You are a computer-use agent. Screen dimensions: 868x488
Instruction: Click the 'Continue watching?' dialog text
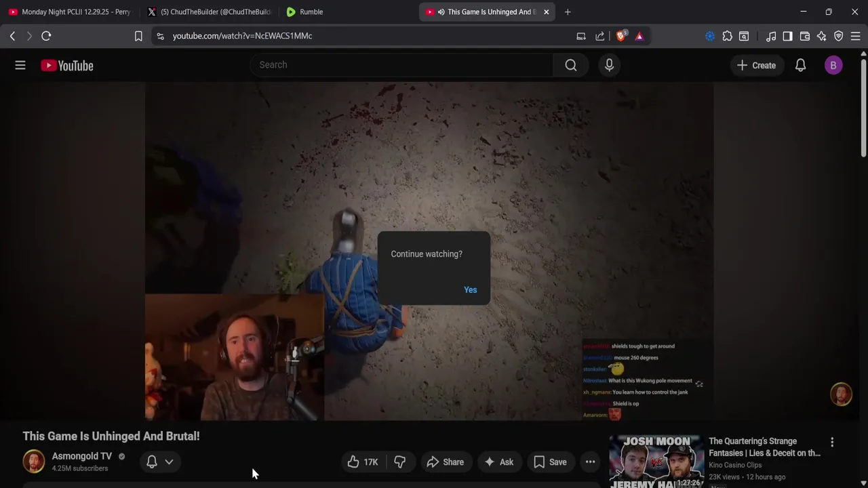(427, 254)
